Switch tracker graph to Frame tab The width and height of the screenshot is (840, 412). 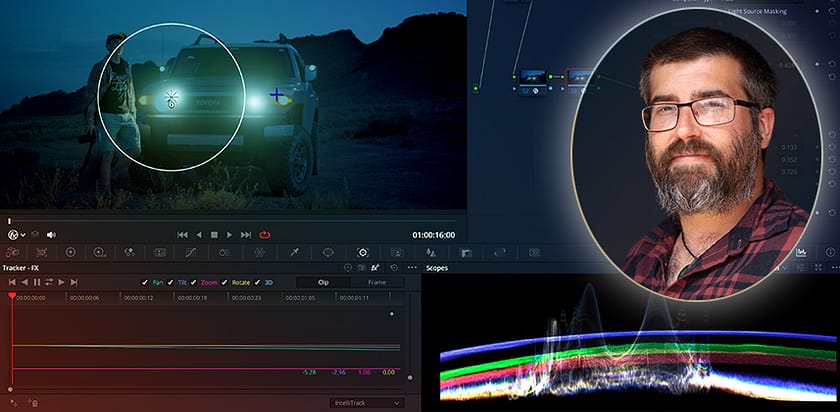click(377, 282)
